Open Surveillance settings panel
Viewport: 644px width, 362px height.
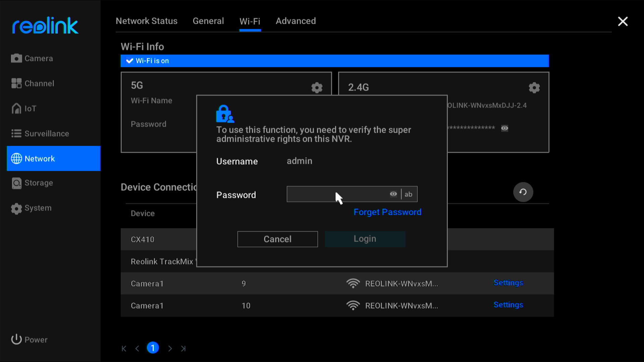coord(48,133)
